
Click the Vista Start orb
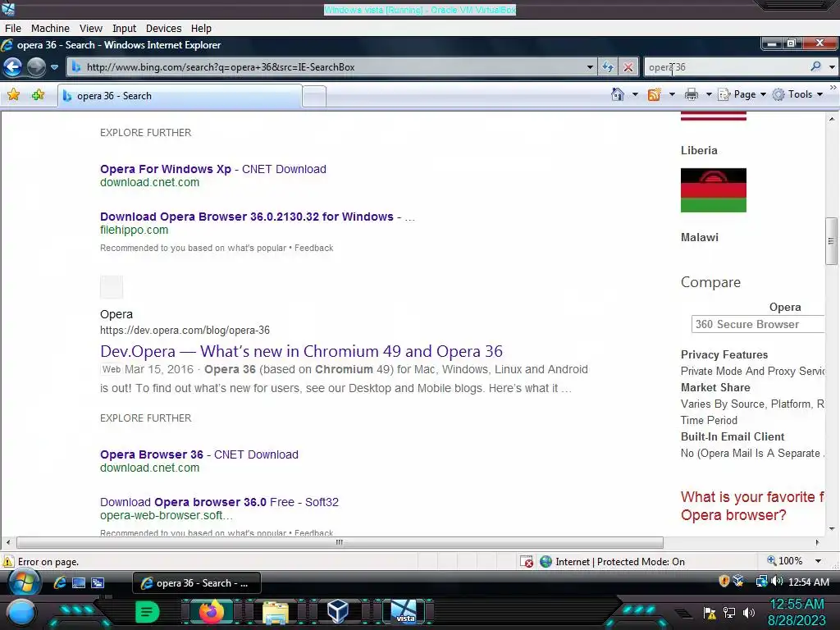pos(24,582)
